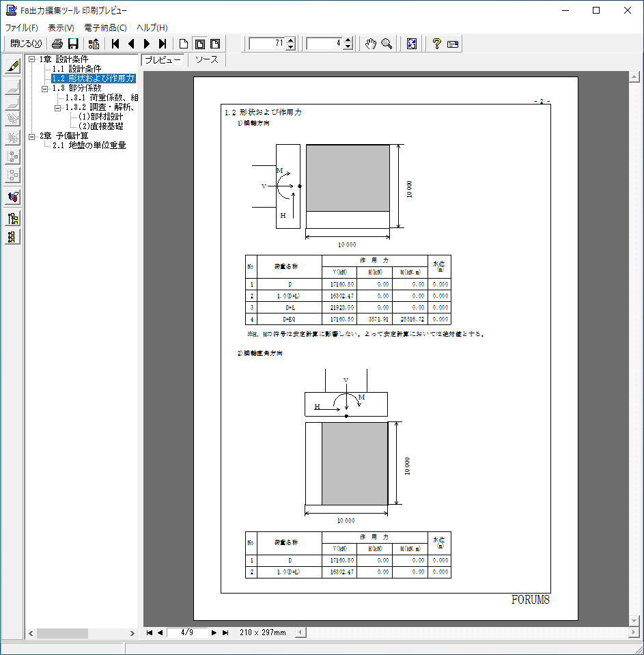Select the pen edit tool in sidebar
Screen dimensions: 644x655
(13, 66)
